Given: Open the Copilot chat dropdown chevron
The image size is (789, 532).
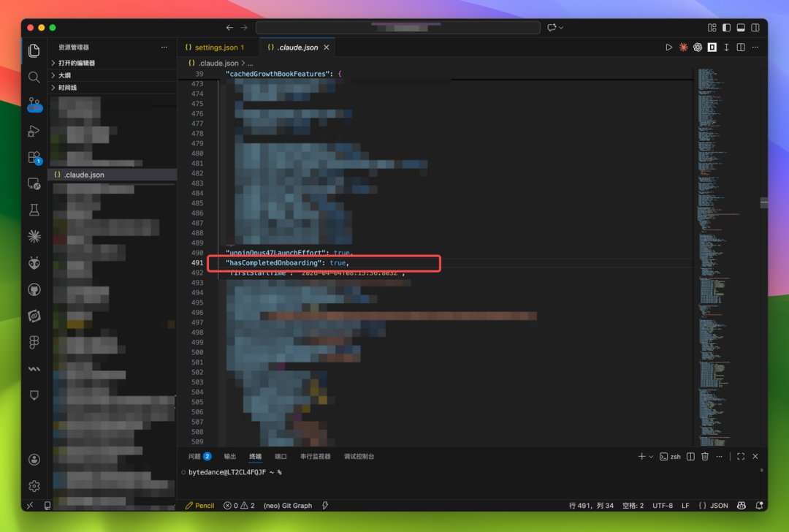Looking at the screenshot, I should (x=561, y=28).
